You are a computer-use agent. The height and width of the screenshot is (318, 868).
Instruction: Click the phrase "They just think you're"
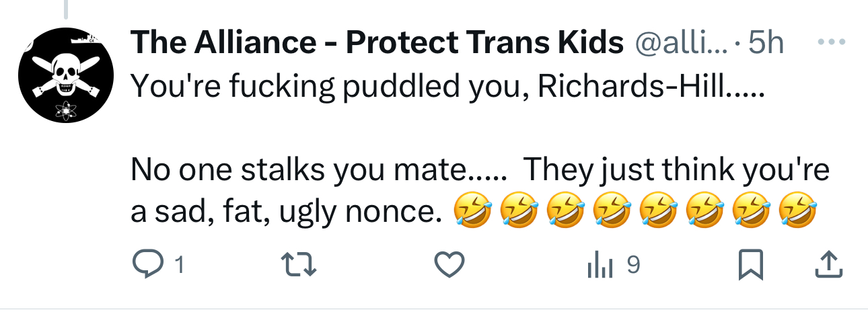point(676,169)
